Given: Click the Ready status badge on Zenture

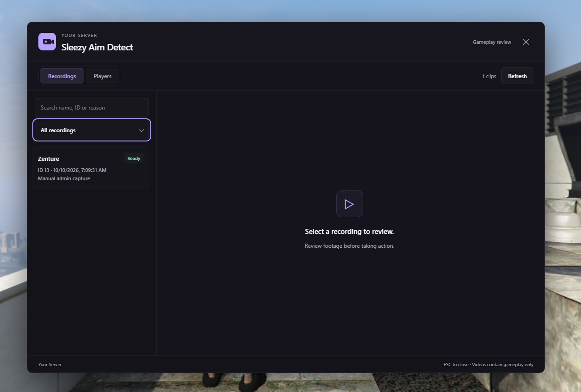Looking at the screenshot, I should tap(134, 159).
